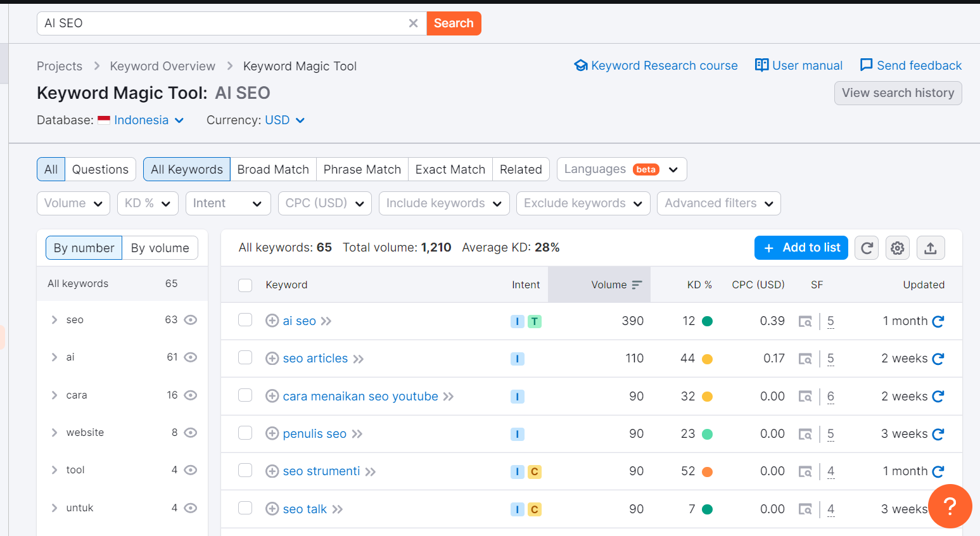
Task: Select the Related tab
Action: pyautogui.click(x=521, y=169)
